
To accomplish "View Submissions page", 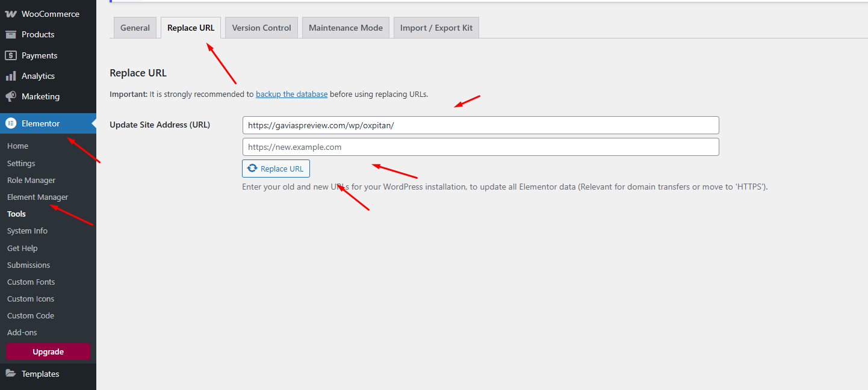I will click(x=28, y=265).
